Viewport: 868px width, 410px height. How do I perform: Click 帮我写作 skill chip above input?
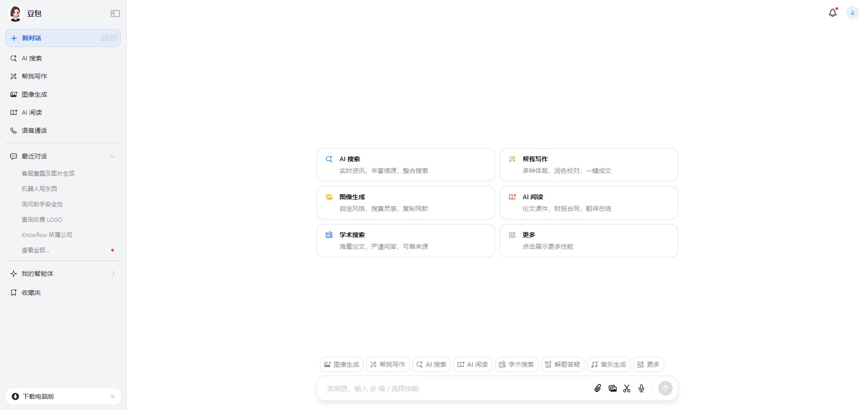click(388, 364)
